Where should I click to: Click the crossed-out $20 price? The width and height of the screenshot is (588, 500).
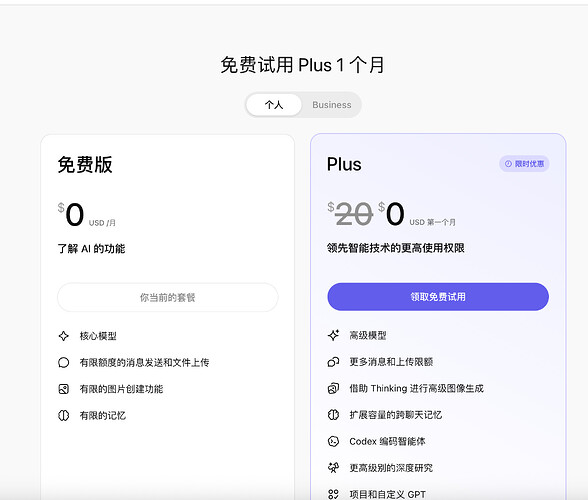pyautogui.click(x=350, y=214)
